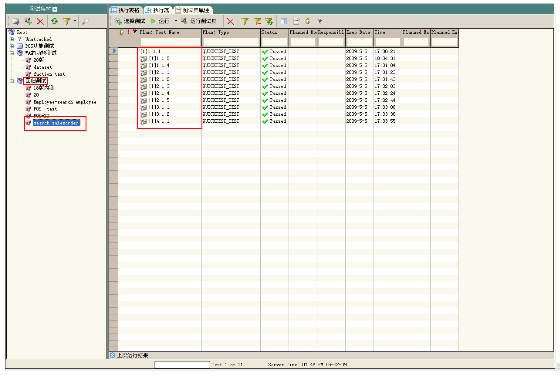Click the New Folder icon in tree toolbar
The width and height of the screenshot is (560, 375).
[15, 22]
